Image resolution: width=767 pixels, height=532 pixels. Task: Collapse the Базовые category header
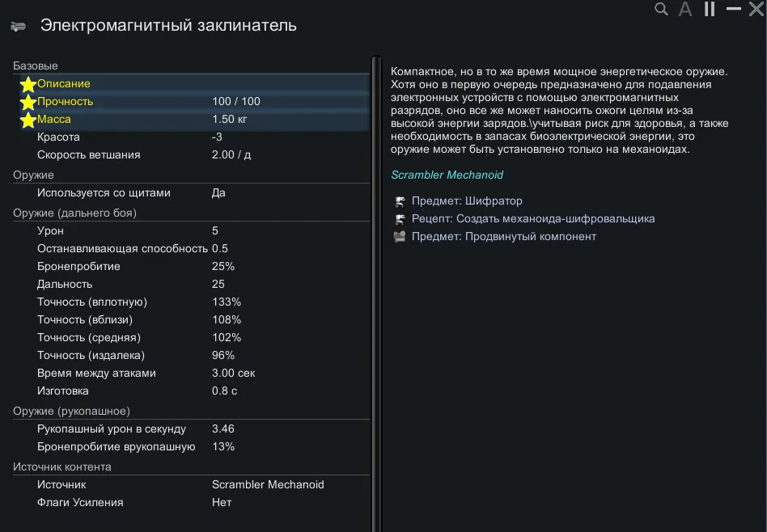point(36,65)
